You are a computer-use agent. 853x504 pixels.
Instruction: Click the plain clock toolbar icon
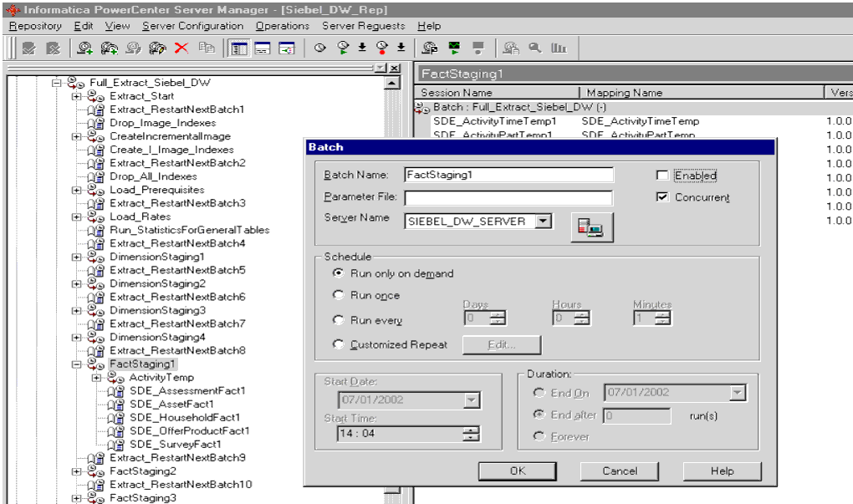tap(319, 48)
